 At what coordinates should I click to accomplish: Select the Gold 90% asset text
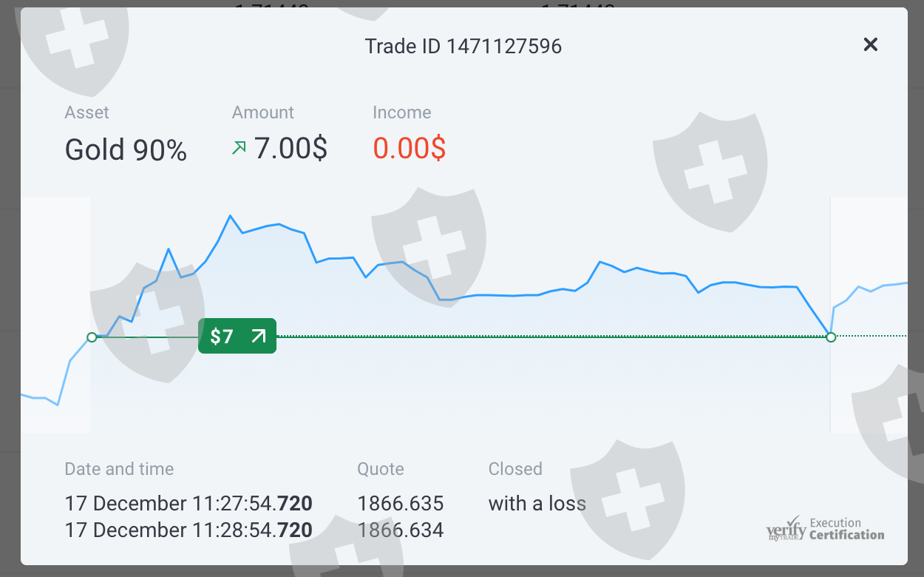pyautogui.click(x=126, y=150)
